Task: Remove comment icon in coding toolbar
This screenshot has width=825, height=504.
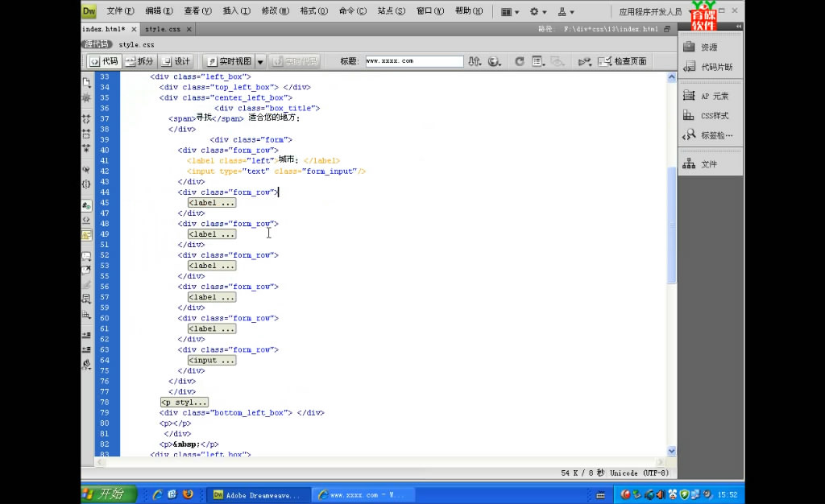Action: pos(86,271)
